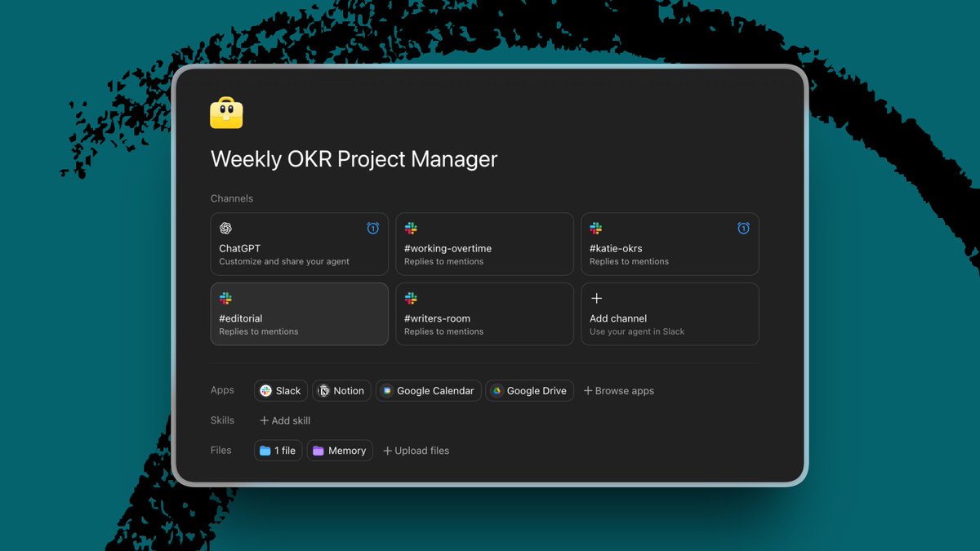
Task: Click the purple Memory folder icon
Action: click(318, 451)
